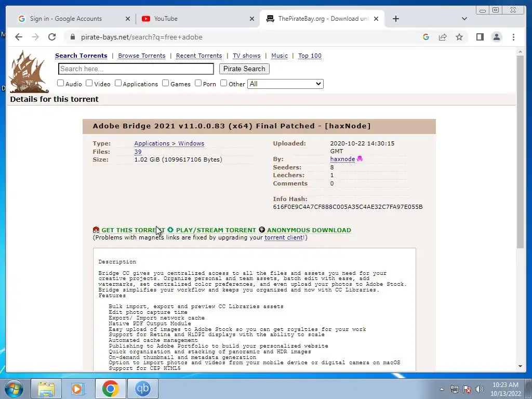Open Search Torrents navigation link
532x399 pixels.
click(81, 56)
